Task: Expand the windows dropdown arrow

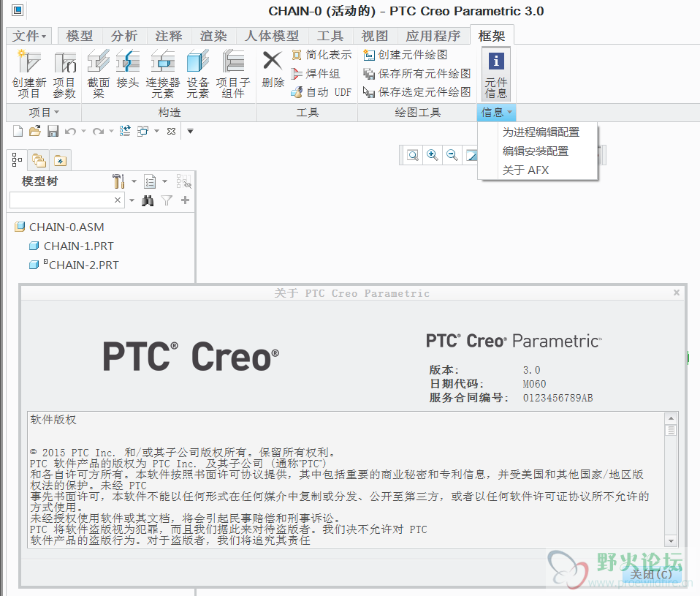Action: tap(156, 131)
